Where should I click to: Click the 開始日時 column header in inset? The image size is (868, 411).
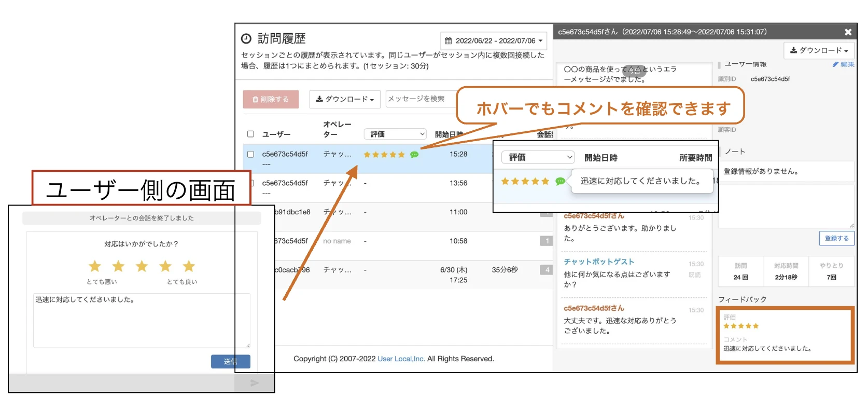click(x=600, y=158)
